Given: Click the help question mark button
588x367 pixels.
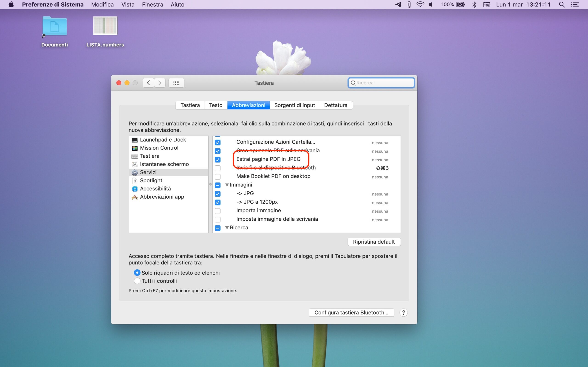Looking at the screenshot, I should [403, 313].
